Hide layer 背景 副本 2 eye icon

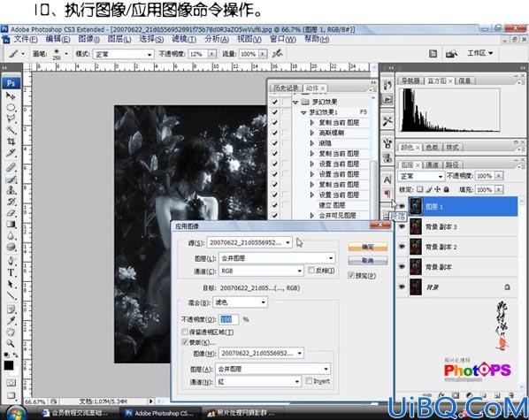click(402, 247)
